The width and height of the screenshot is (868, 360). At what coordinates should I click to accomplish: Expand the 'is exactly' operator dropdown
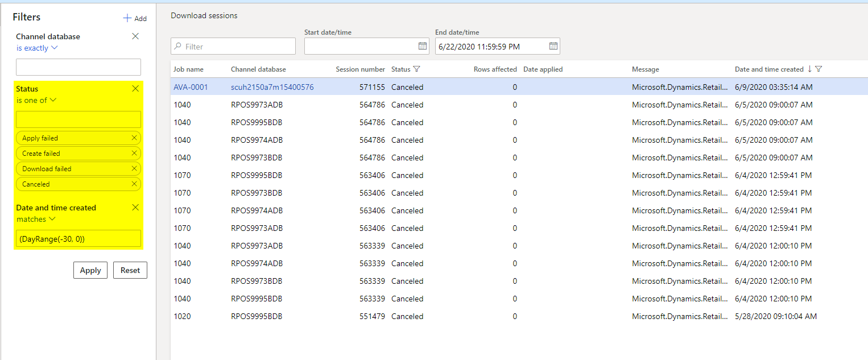pyautogui.click(x=37, y=48)
